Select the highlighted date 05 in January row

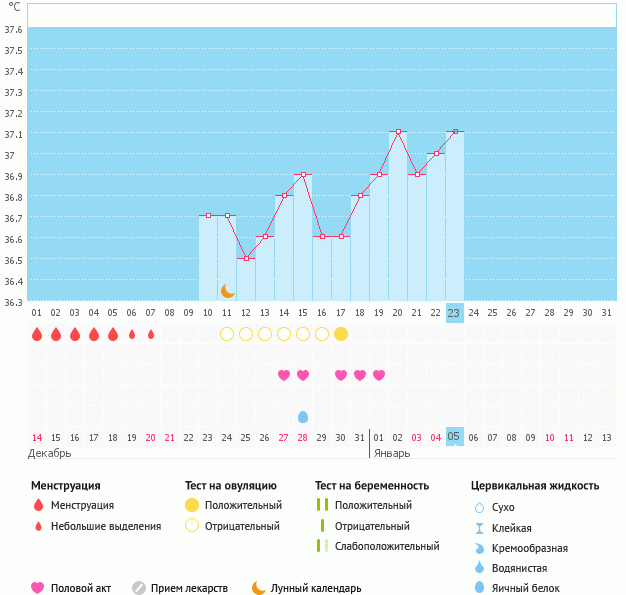tap(454, 437)
